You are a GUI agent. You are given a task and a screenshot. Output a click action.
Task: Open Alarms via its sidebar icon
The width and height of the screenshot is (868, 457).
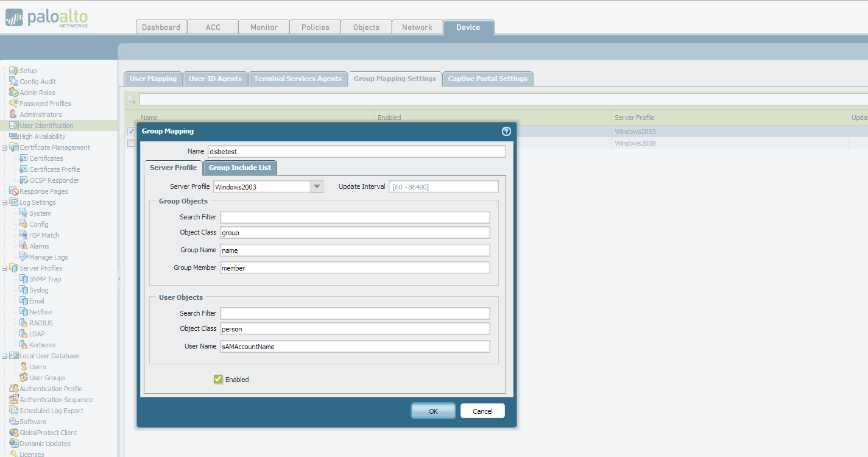24,246
